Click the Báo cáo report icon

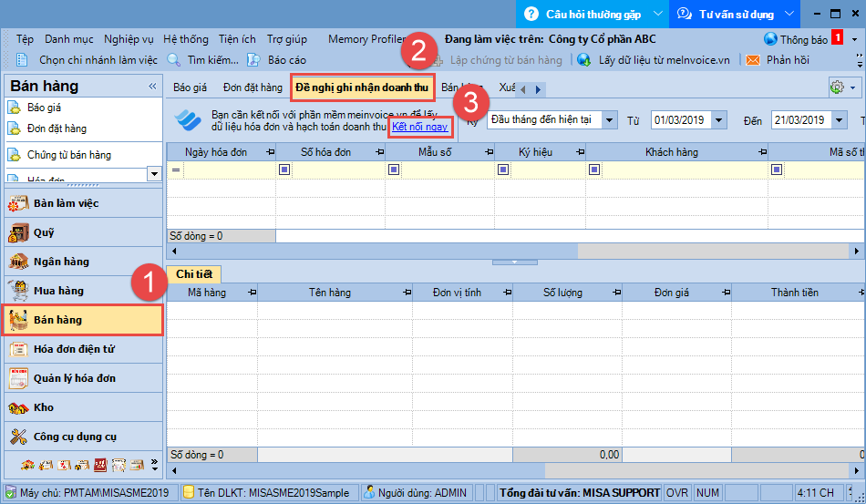coord(253,59)
